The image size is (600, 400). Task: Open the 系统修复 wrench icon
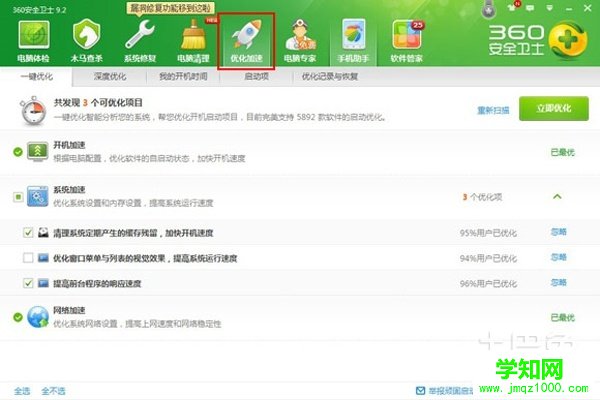pyautogui.click(x=140, y=41)
